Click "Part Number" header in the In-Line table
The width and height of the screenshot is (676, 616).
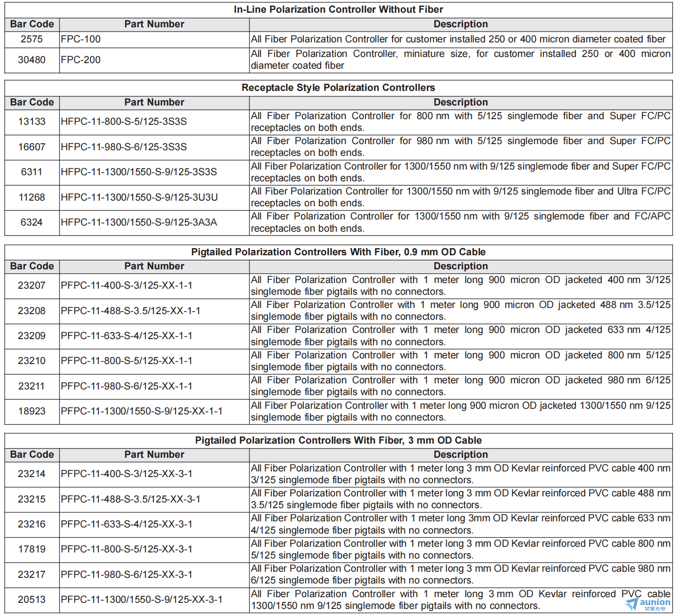click(x=154, y=24)
